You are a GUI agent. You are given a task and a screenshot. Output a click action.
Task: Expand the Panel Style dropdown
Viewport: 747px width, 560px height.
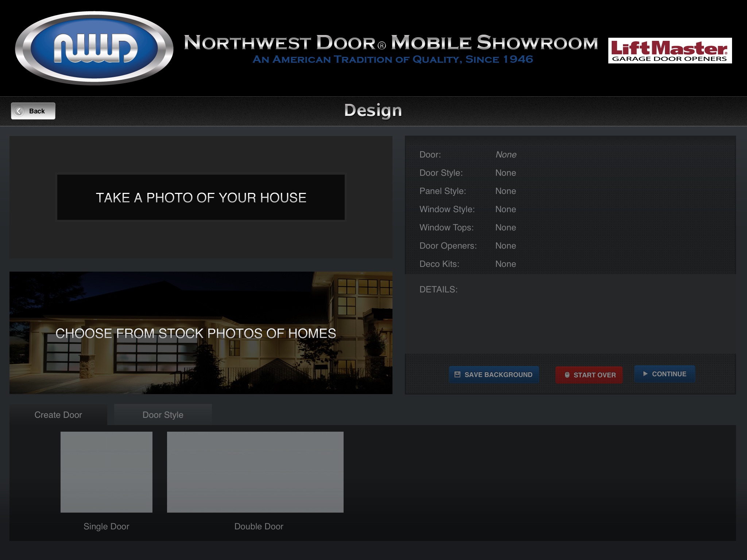tap(505, 191)
